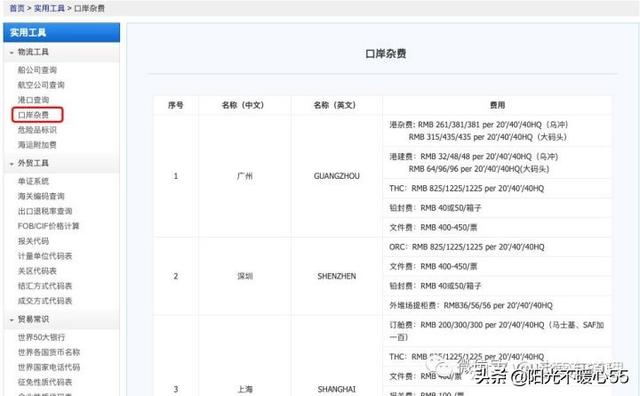Viewport: 640px width, 396px height.
Task: Click the SHENZHEN table cell
Action: tap(337, 276)
